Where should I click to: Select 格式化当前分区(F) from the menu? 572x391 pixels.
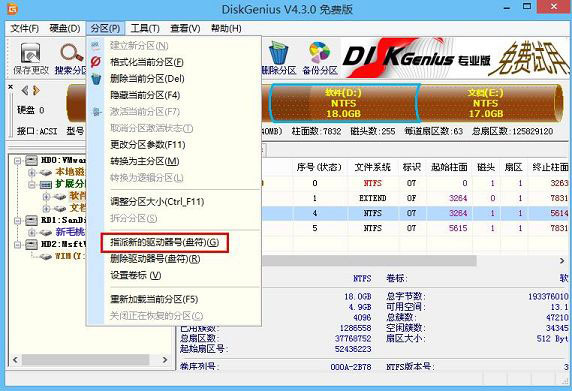(147, 62)
